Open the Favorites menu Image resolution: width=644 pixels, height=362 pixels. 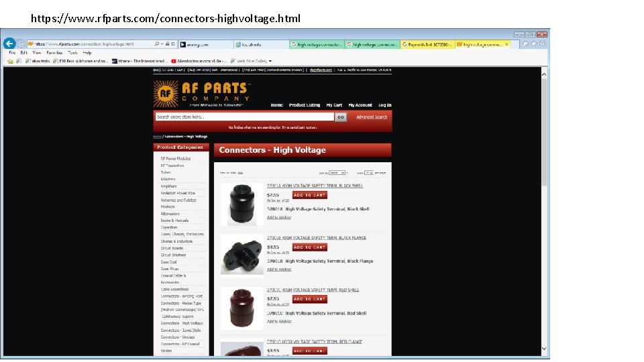point(54,53)
